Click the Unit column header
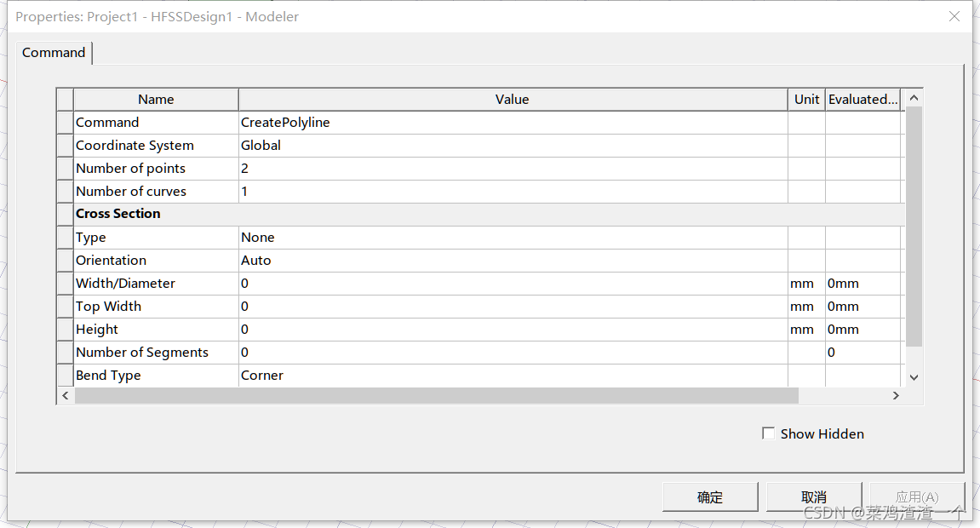 coord(806,100)
